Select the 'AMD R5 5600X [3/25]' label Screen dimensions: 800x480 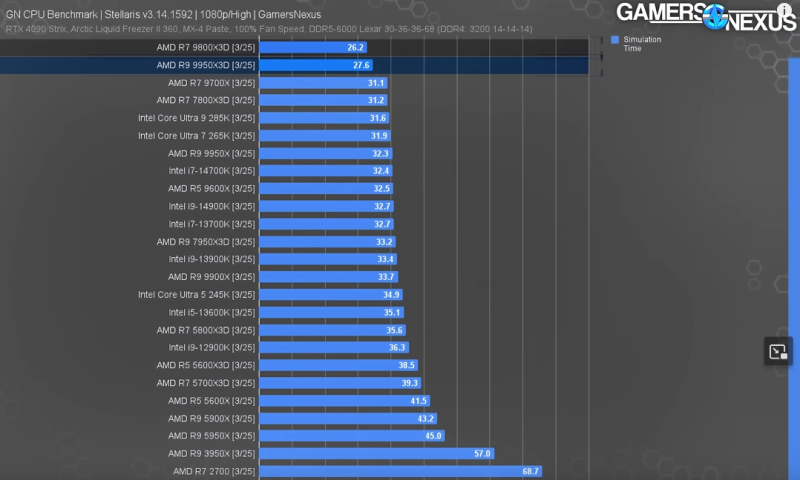click(x=212, y=401)
